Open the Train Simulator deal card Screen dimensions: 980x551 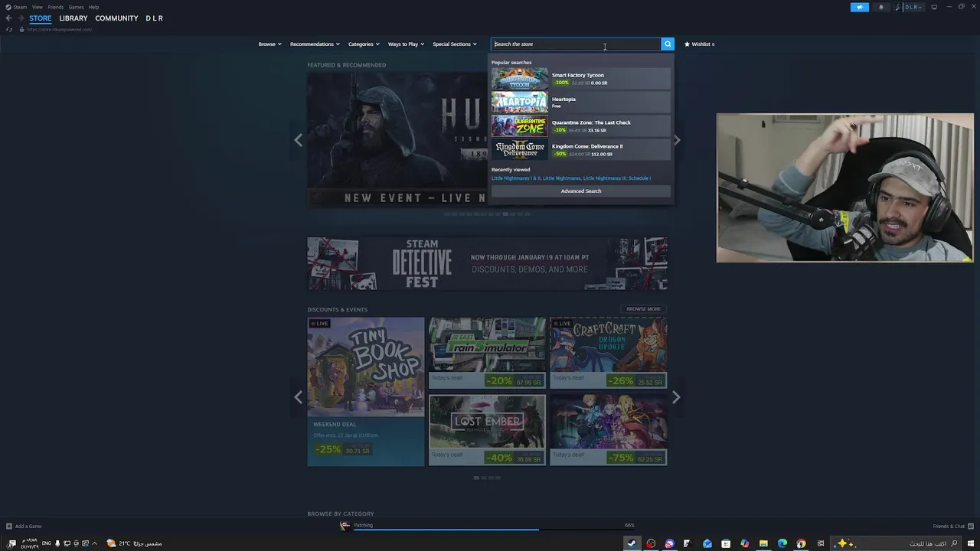pyautogui.click(x=487, y=353)
